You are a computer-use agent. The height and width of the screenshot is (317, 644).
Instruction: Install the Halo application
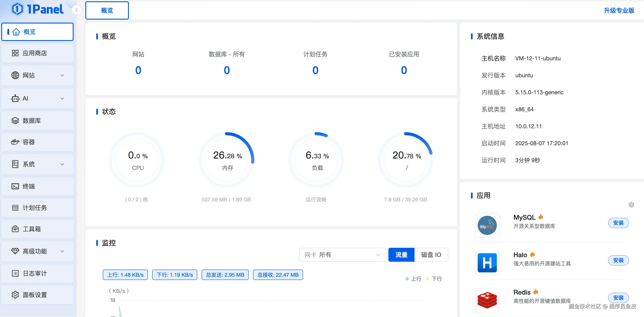618,260
